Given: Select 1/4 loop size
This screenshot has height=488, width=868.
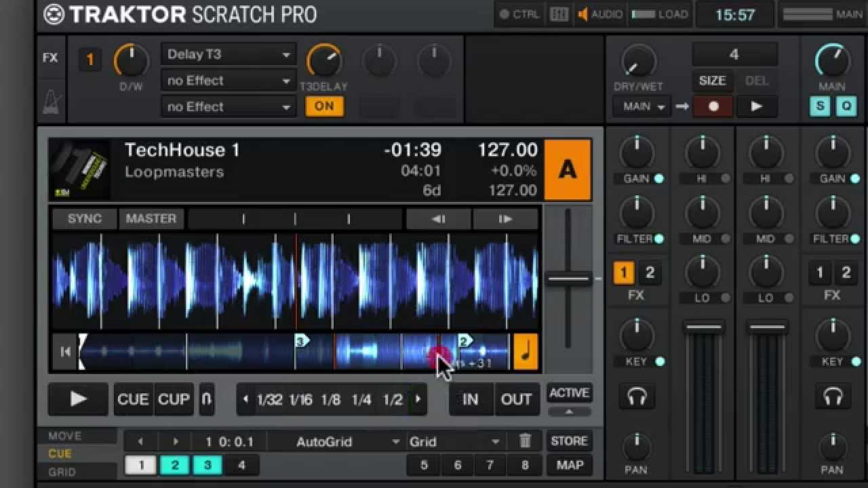Looking at the screenshot, I should [x=361, y=399].
